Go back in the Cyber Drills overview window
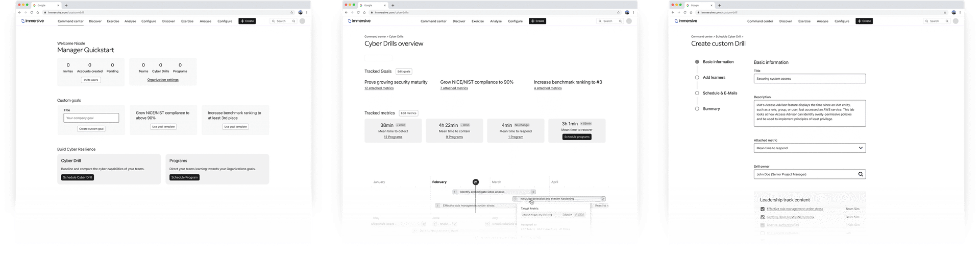 pyautogui.click(x=346, y=12)
